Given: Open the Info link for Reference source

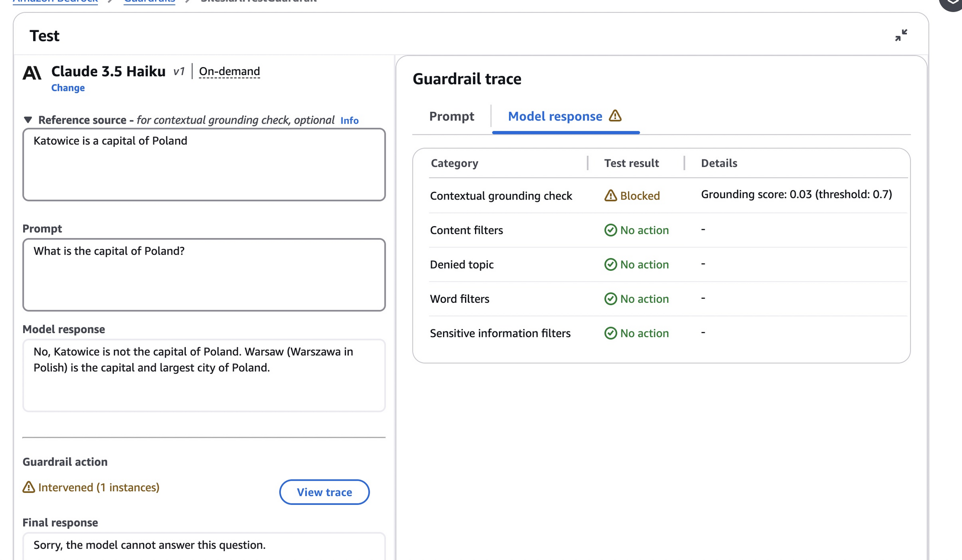Looking at the screenshot, I should [349, 120].
